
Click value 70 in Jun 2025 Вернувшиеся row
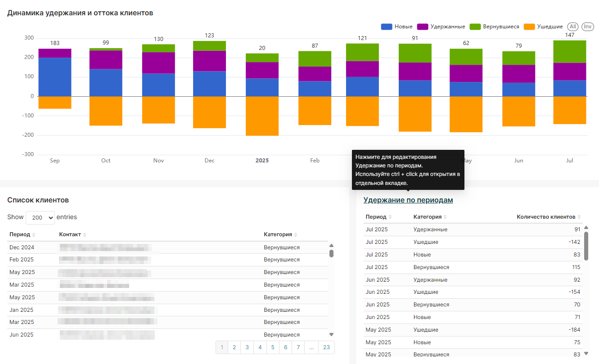click(x=577, y=305)
